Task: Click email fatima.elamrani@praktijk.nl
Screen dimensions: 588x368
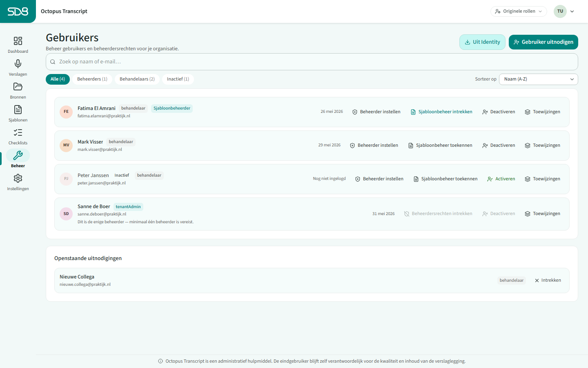Action: pyautogui.click(x=104, y=116)
